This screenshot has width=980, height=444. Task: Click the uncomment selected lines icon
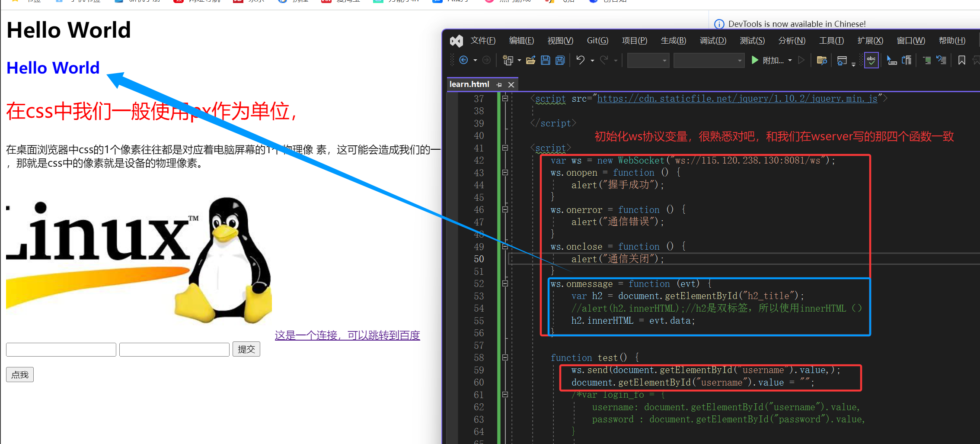[x=941, y=60]
